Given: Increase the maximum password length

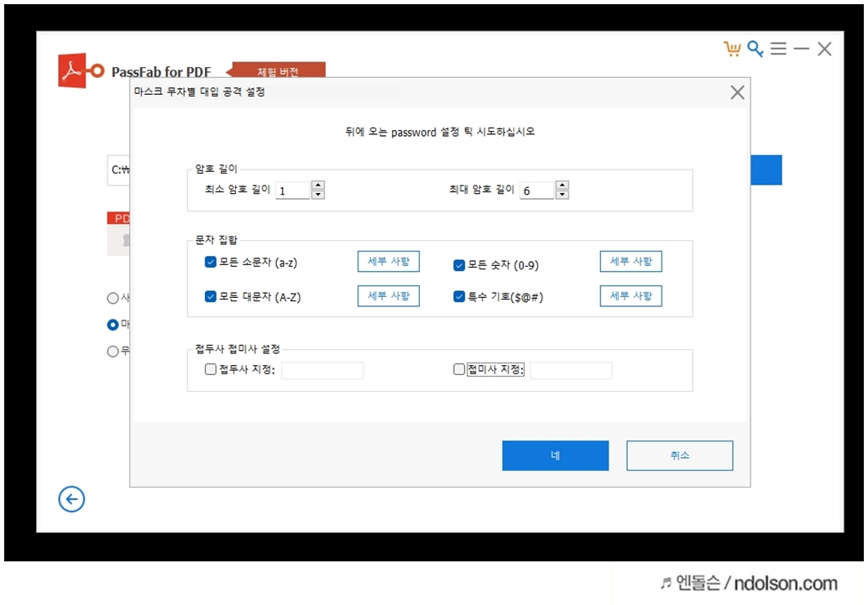Looking at the screenshot, I should pyautogui.click(x=562, y=185).
